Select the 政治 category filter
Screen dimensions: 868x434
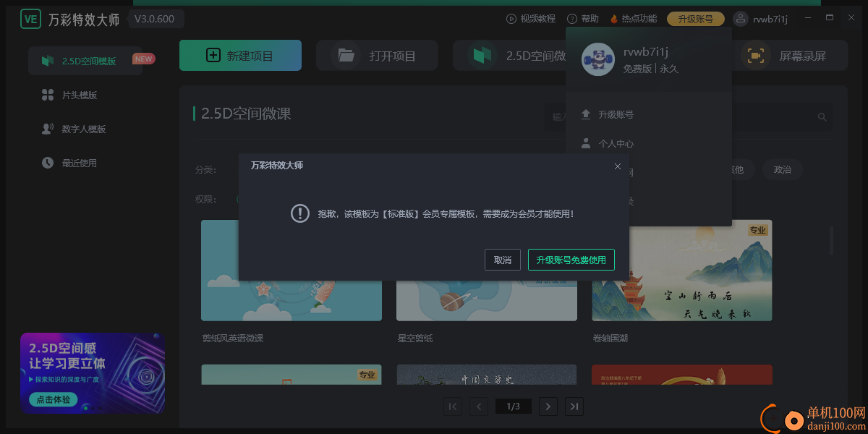pos(782,170)
